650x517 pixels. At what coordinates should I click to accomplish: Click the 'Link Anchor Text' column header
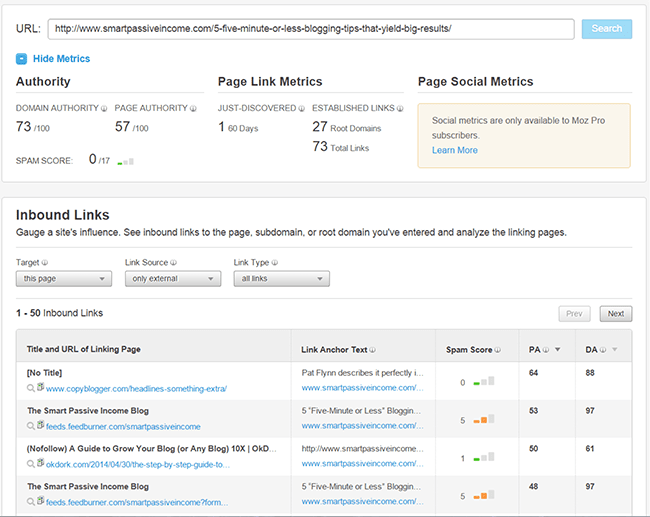coord(334,350)
